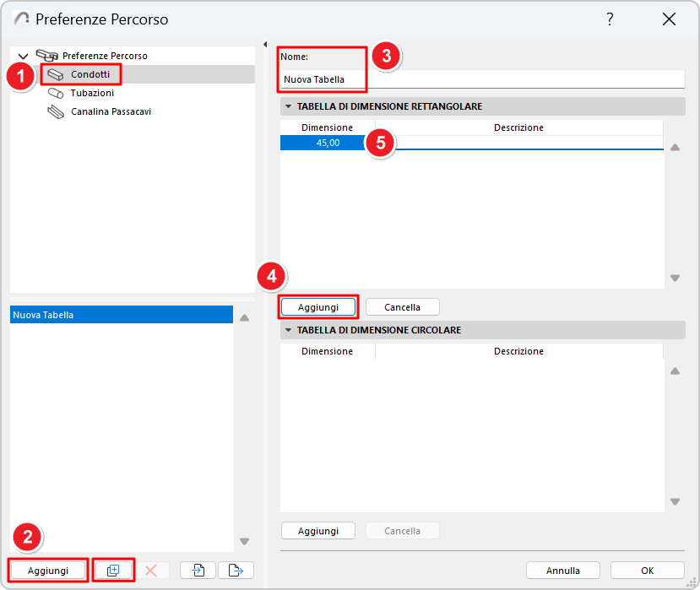Close the Preferenze Percorso dialog
The width and height of the screenshot is (700, 590).
[669, 19]
